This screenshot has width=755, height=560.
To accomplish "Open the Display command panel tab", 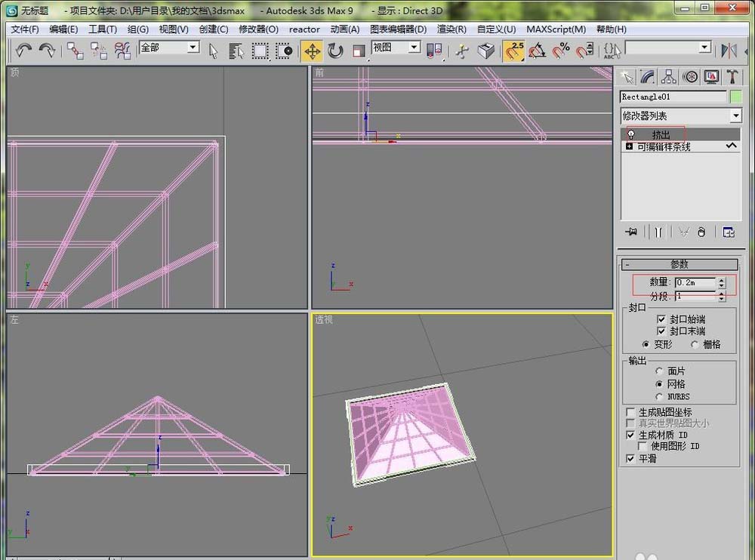I will click(710, 76).
